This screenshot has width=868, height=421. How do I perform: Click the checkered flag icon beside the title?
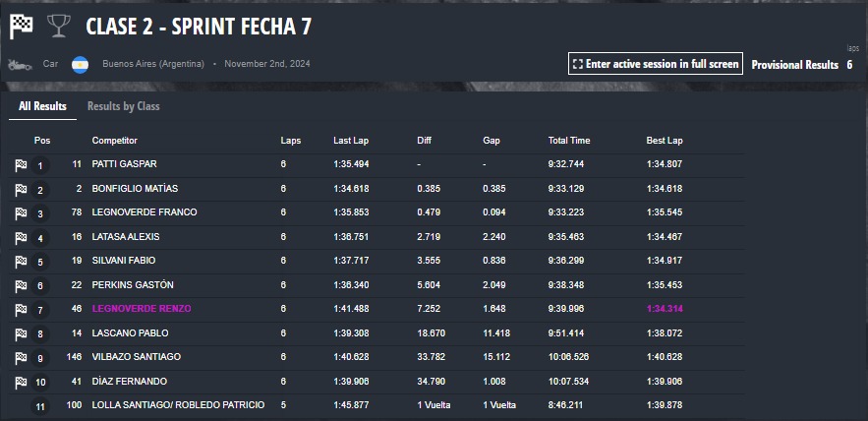click(x=21, y=26)
